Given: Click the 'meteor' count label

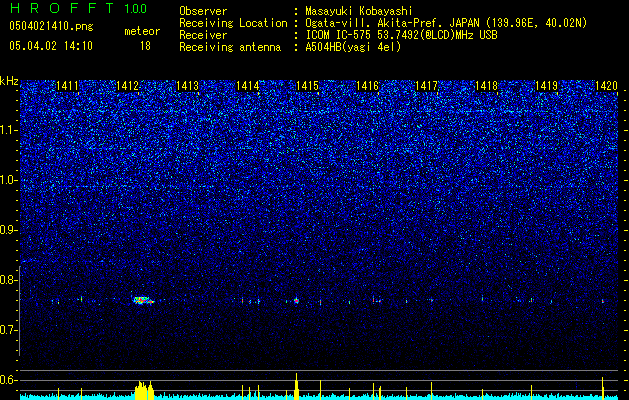Looking at the screenshot, I should [142, 31].
